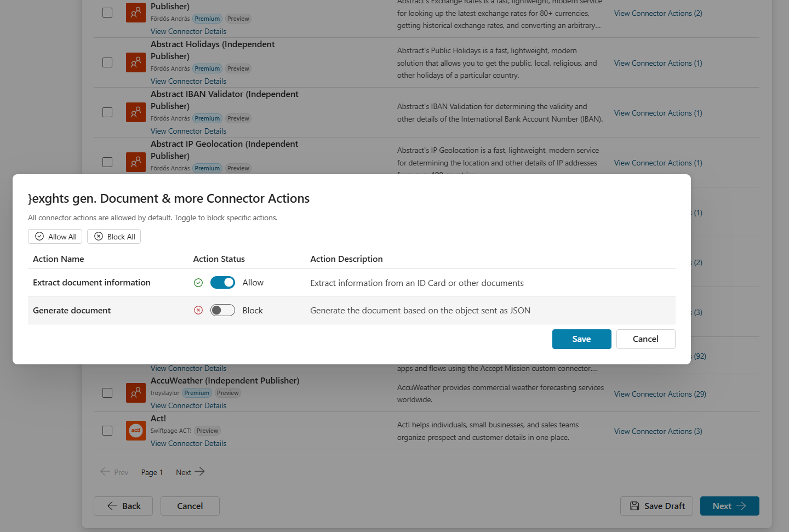Click the Page 1 pagination label
The image size is (789, 532).
152,472
